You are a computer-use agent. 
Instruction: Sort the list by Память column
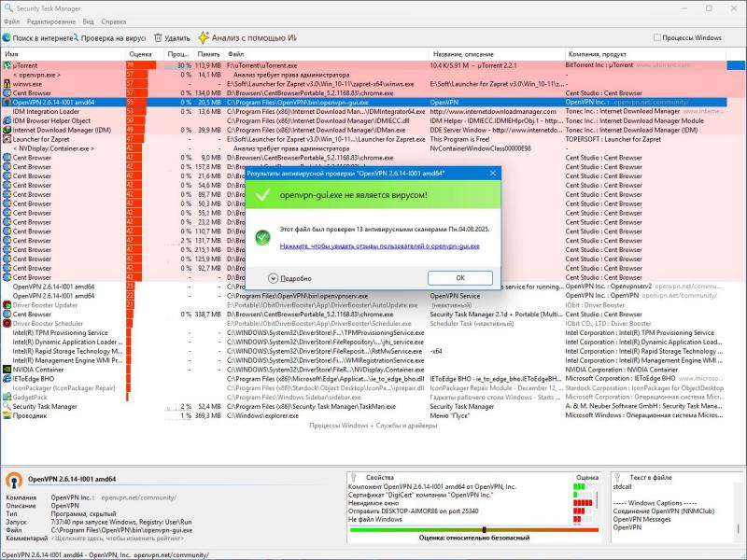(x=208, y=54)
